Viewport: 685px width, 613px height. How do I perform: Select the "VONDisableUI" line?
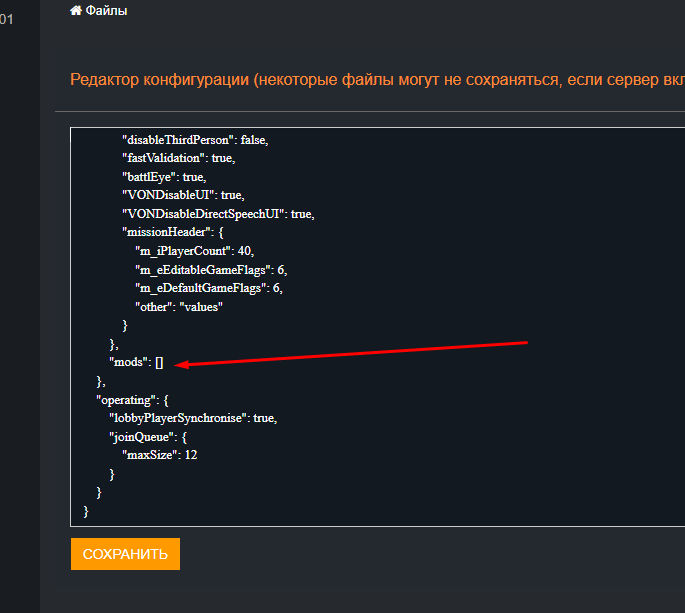pos(180,196)
